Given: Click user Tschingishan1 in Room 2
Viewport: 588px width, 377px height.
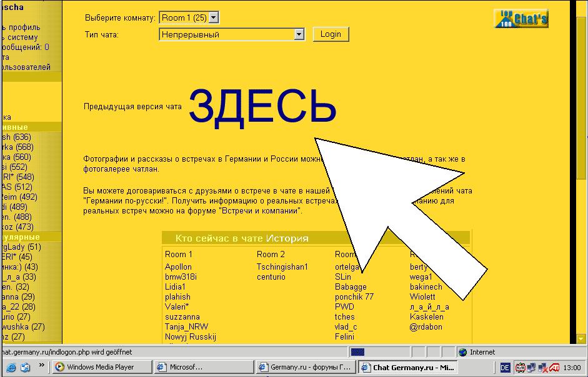Looking at the screenshot, I should (282, 267).
